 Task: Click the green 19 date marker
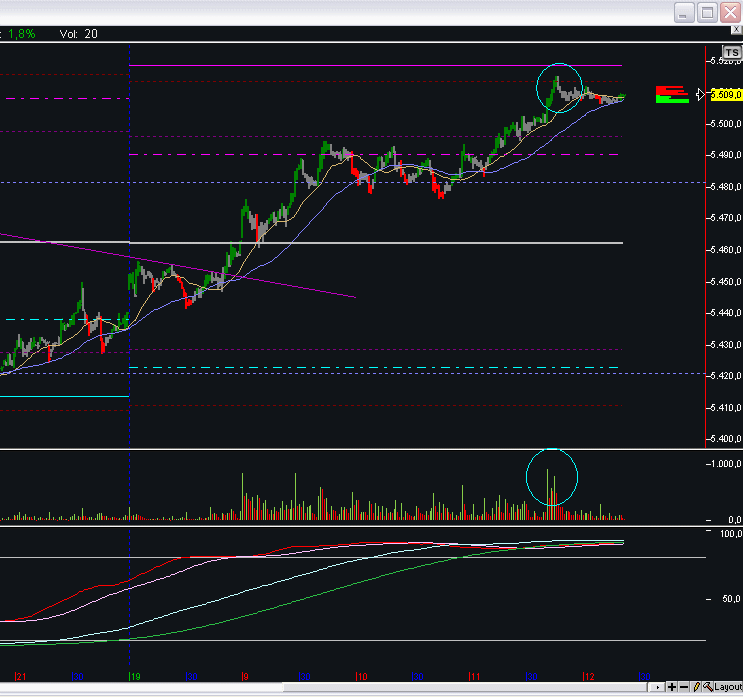click(134, 676)
